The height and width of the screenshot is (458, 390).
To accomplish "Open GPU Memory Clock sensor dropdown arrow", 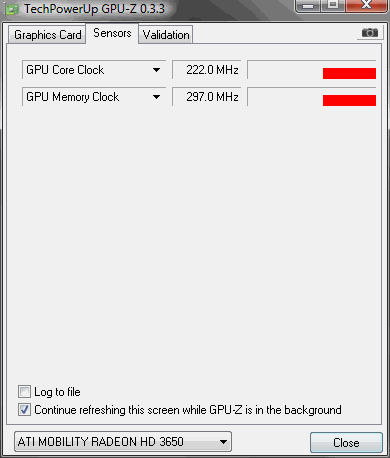I will 156,97.
